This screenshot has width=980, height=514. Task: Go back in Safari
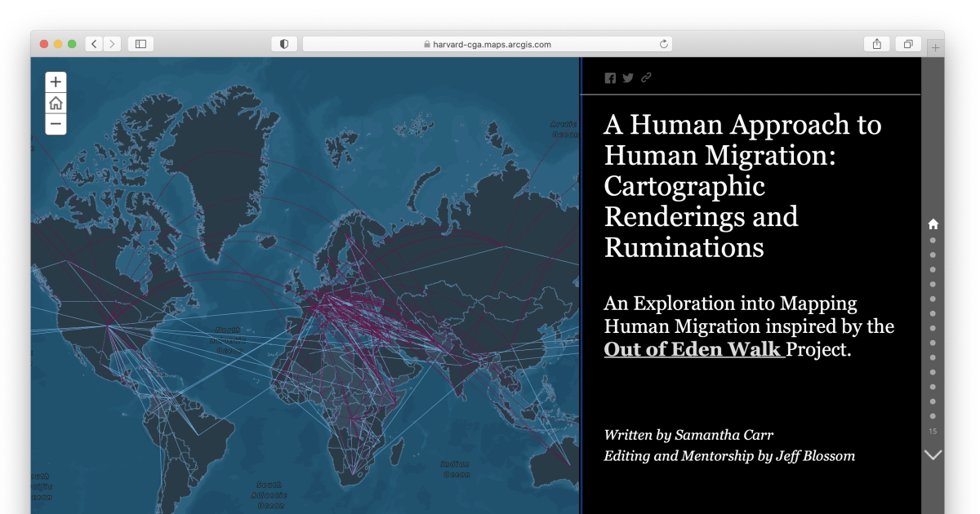tap(95, 44)
